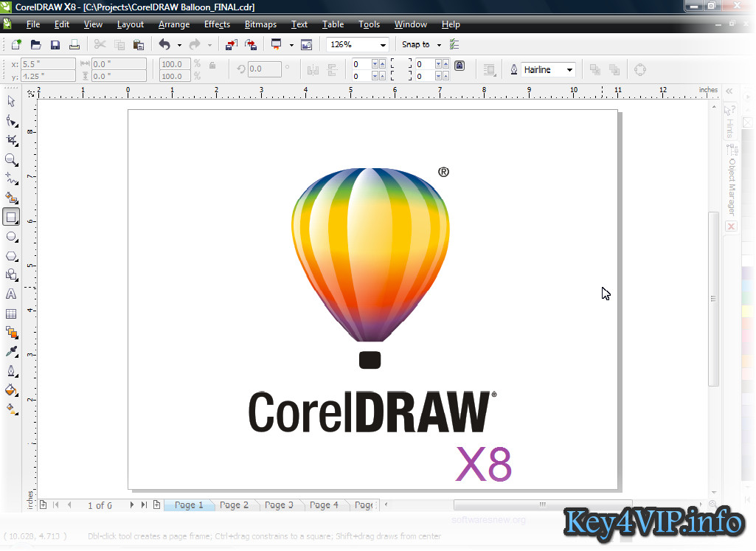Click the horizontal scrollbar thumb
This screenshot has height=551, width=756.
pos(542,505)
